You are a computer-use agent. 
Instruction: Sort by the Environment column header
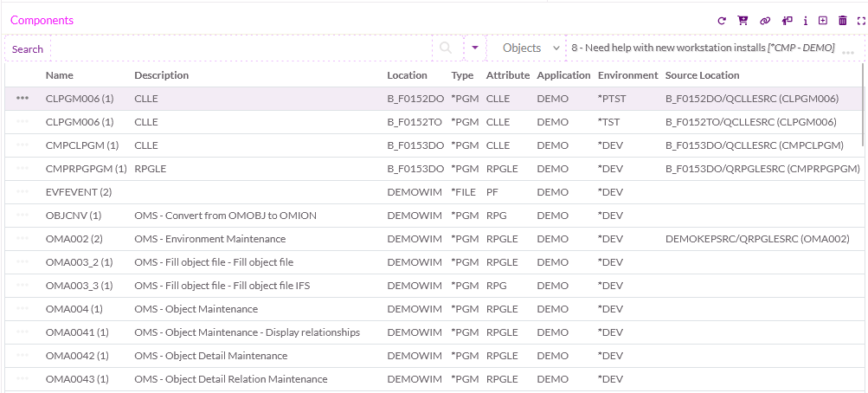pos(627,75)
